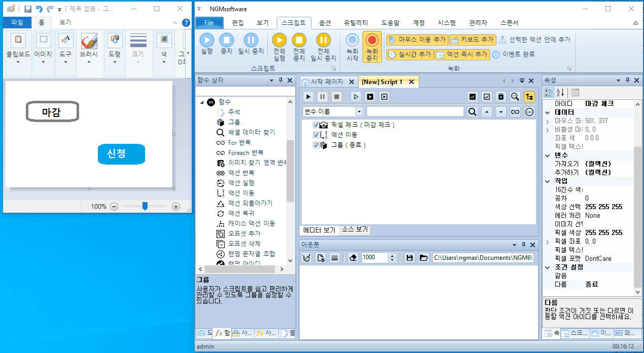Image resolution: width=644 pixels, height=353 pixels.
Task: Click the infinity loop icon in search row
Action: [515, 111]
